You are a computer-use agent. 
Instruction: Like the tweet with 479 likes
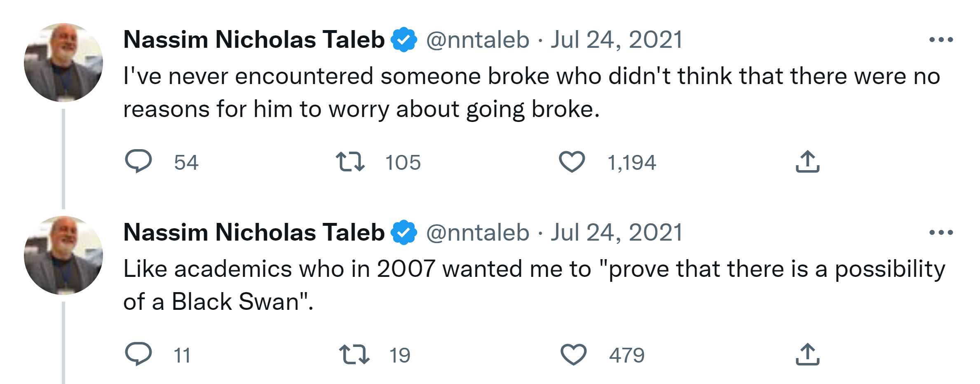coord(573,354)
